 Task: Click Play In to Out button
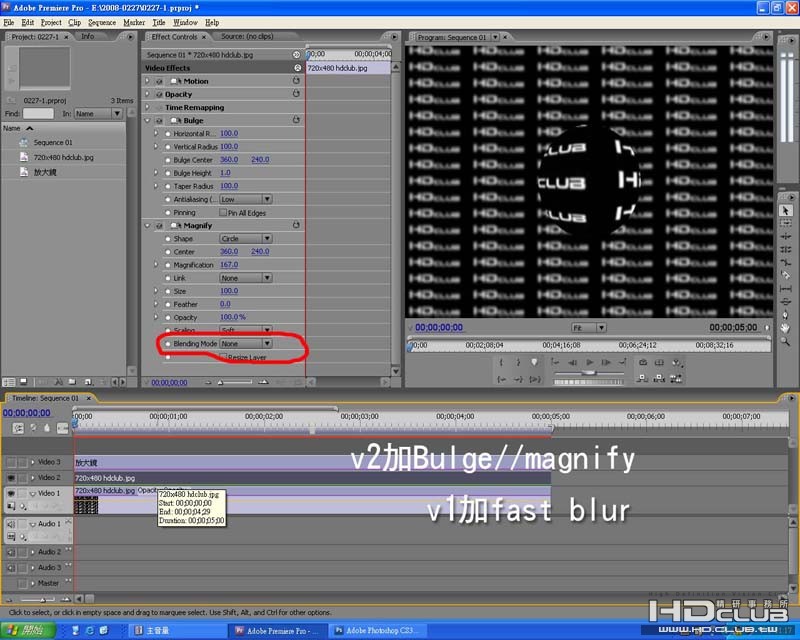[534, 379]
